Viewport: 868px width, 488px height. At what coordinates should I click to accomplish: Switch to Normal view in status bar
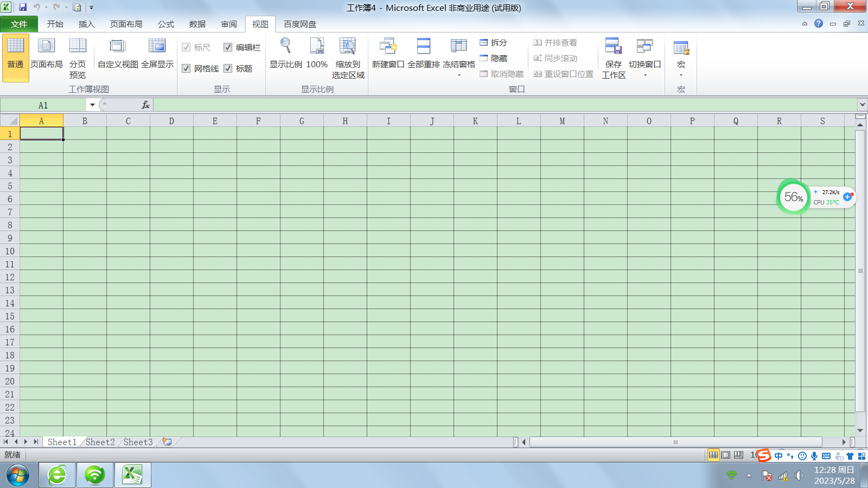tap(713, 455)
